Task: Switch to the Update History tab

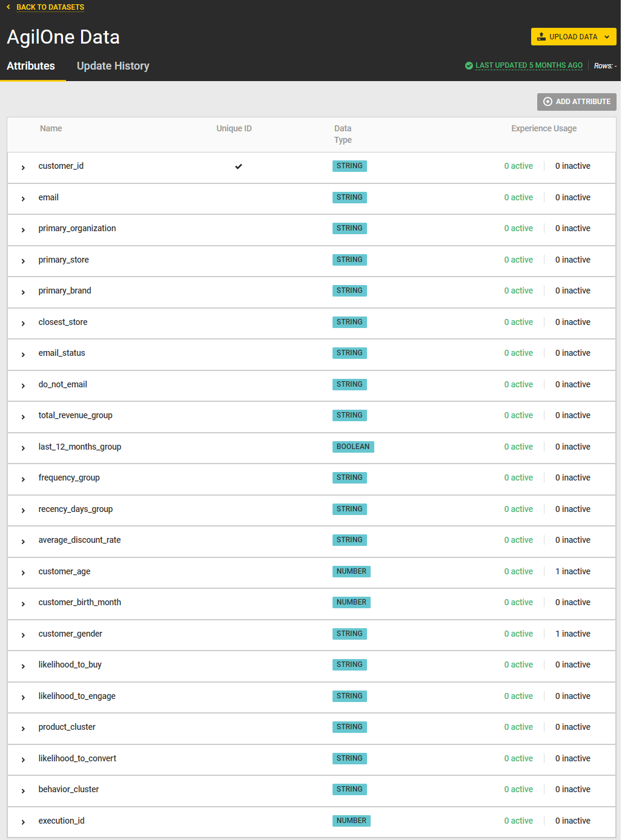Action: (x=113, y=66)
